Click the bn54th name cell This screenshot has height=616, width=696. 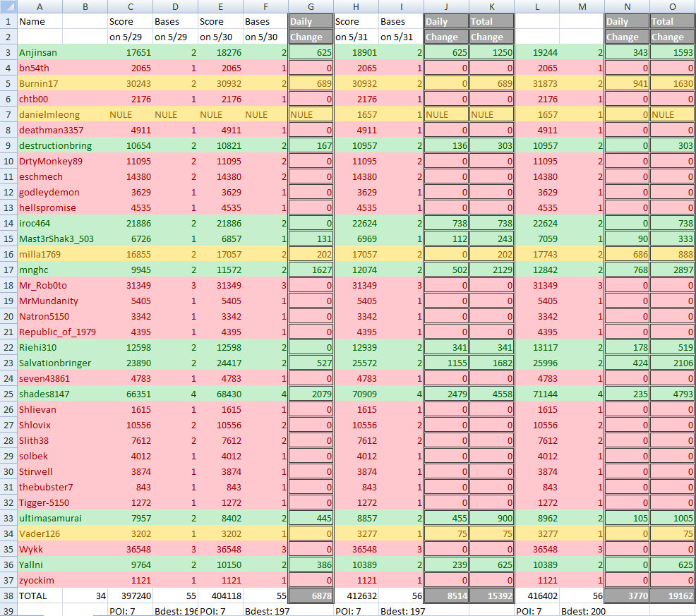40,68
